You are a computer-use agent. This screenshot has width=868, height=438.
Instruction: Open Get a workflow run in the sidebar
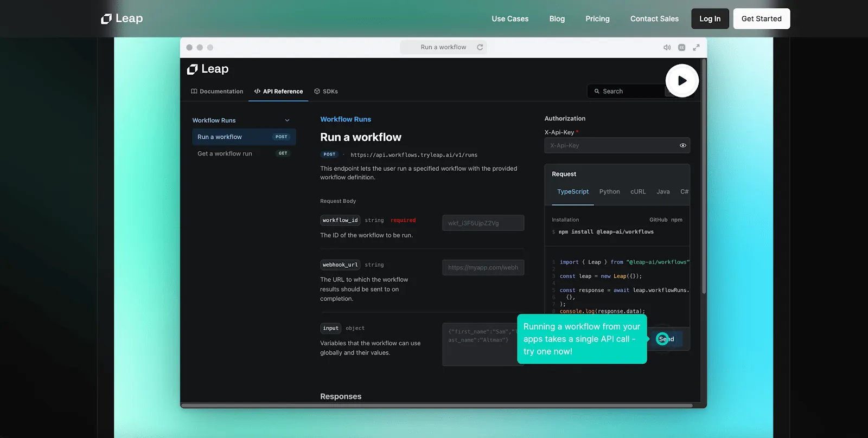coord(244,153)
